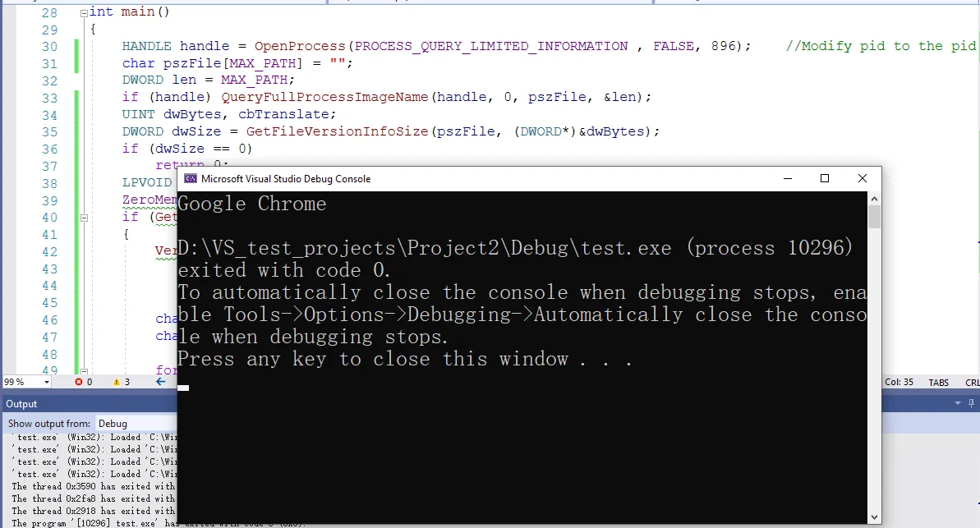Click the thread 0x2fa8 exited output line
The image size is (980, 528).
94,498
